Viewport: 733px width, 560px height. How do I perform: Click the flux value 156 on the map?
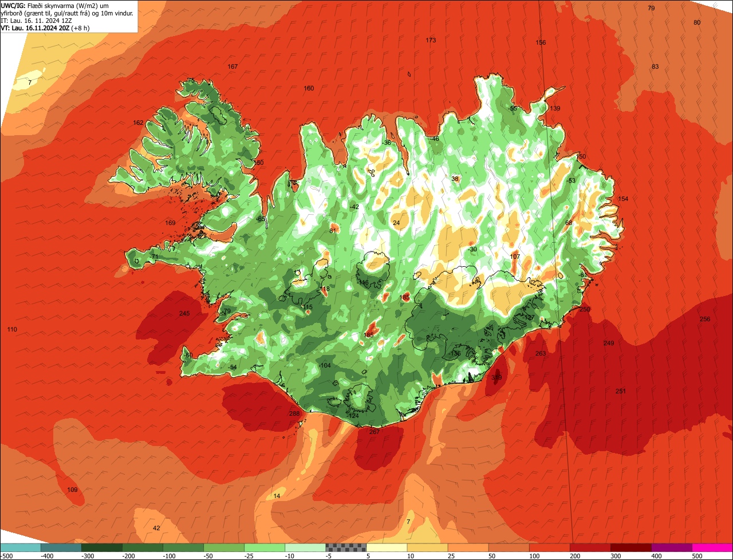(x=541, y=42)
